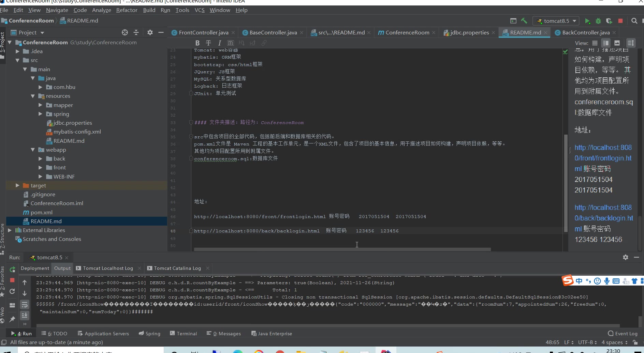Pin the Run tab icon
This screenshot has width=644, height=353.
12,319
